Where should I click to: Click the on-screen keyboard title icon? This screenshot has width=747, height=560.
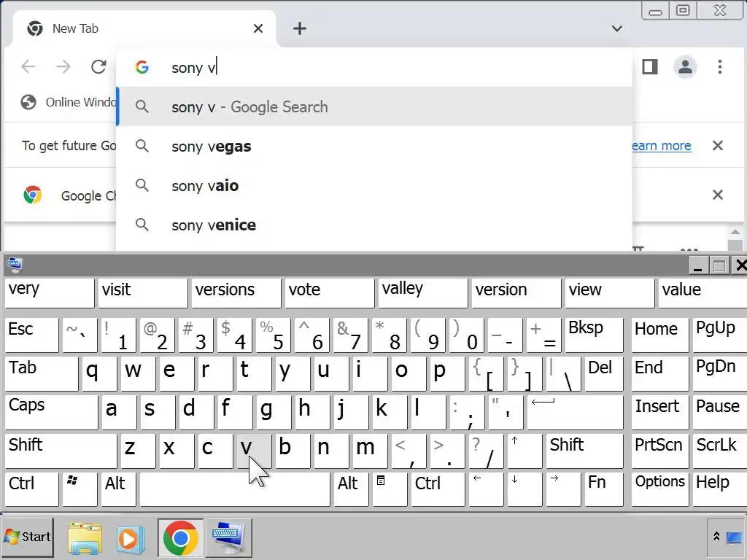point(14,264)
